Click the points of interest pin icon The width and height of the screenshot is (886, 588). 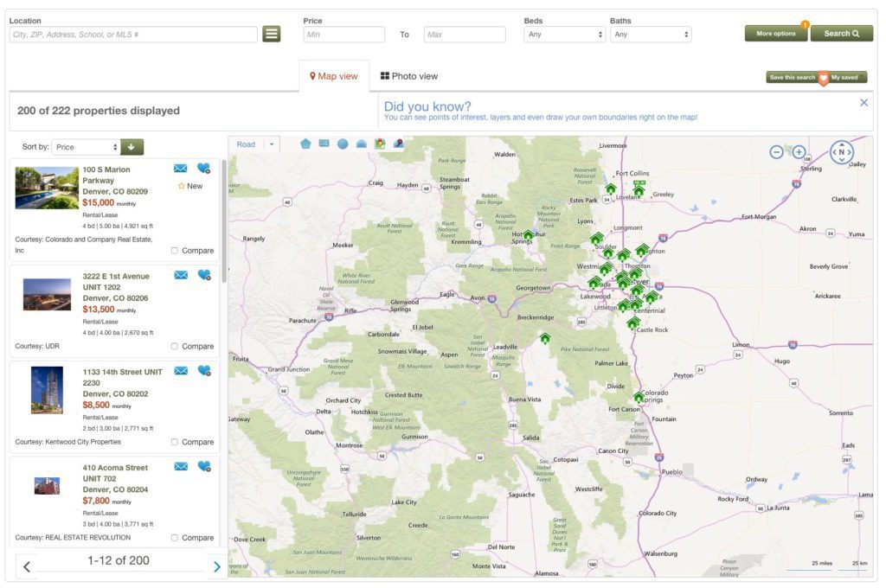[399, 144]
